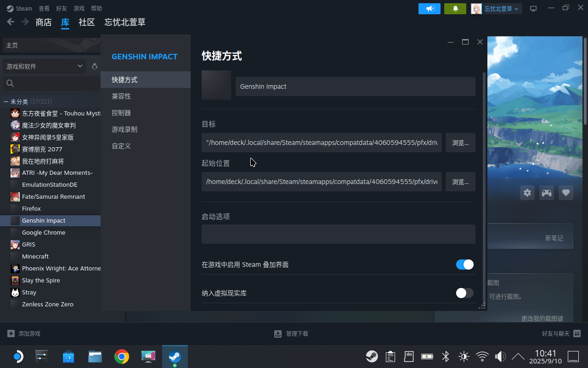The height and width of the screenshot is (368, 588).
Task: Open the screenshot app on taskbar
Action: pyautogui.click(x=148, y=356)
